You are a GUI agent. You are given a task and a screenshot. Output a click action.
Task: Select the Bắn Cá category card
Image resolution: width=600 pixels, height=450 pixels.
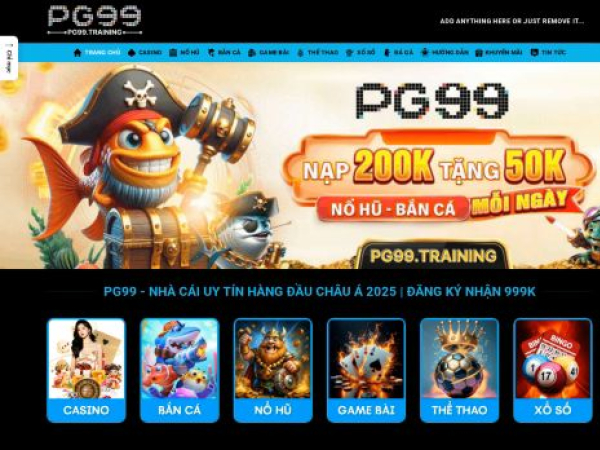click(179, 370)
